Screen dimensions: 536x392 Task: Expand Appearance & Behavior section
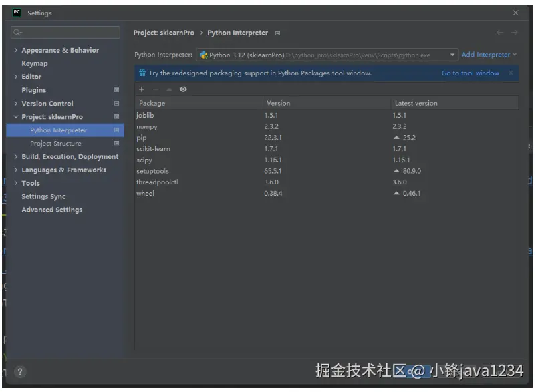pyautogui.click(x=16, y=50)
